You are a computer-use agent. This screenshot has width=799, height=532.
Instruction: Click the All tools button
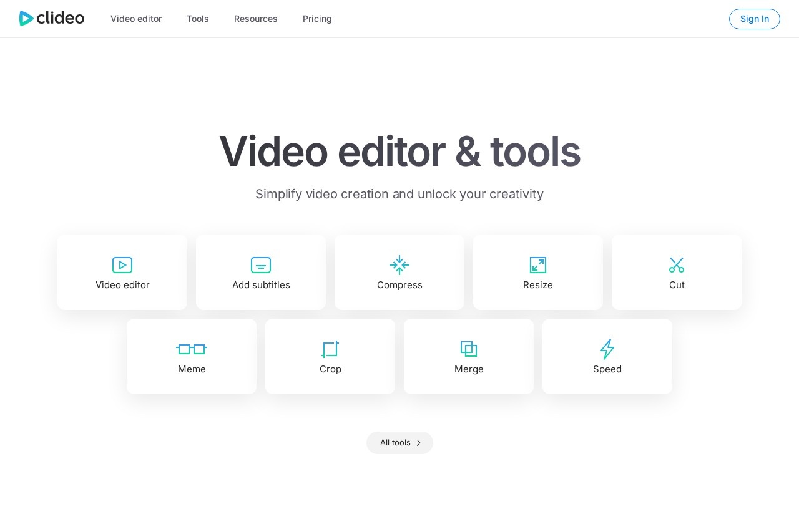tap(399, 443)
